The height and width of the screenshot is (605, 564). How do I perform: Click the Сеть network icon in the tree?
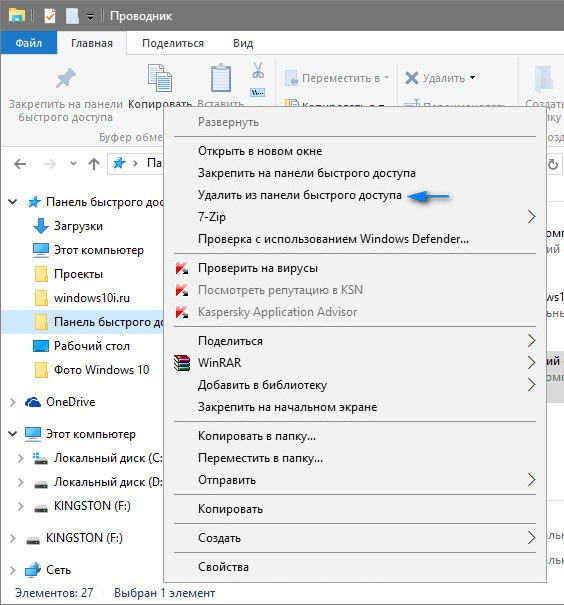(33, 570)
